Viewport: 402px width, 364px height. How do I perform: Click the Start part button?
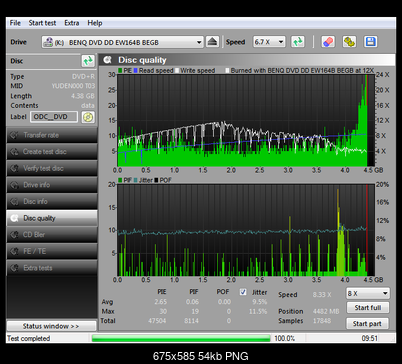point(367,323)
